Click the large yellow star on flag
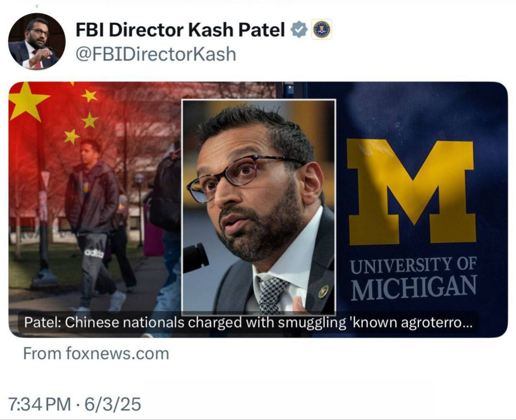 [27, 101]
